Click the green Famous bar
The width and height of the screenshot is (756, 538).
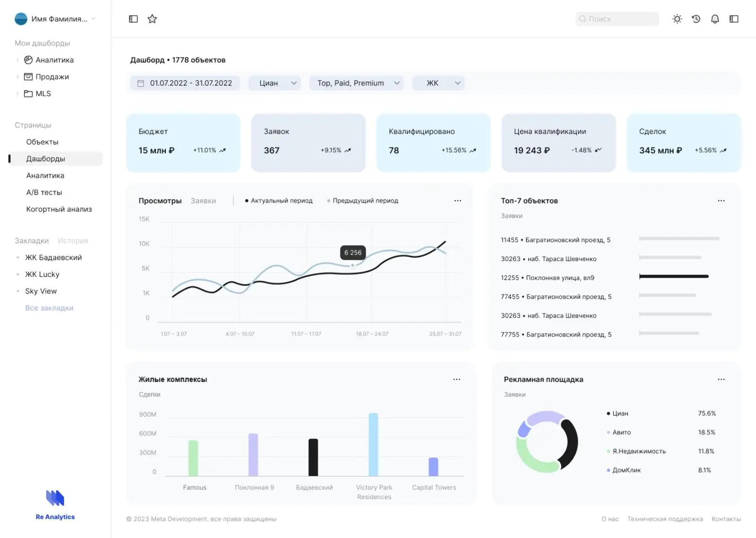[193, 458]
